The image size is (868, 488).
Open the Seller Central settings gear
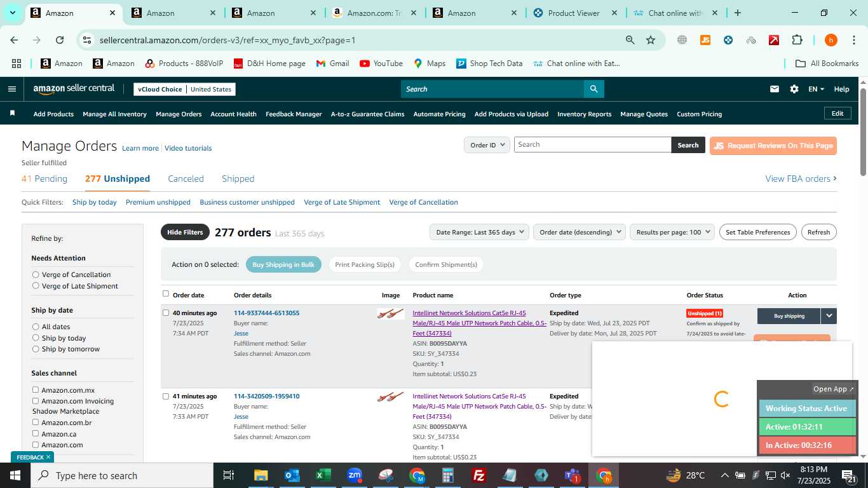click(794, 89)
